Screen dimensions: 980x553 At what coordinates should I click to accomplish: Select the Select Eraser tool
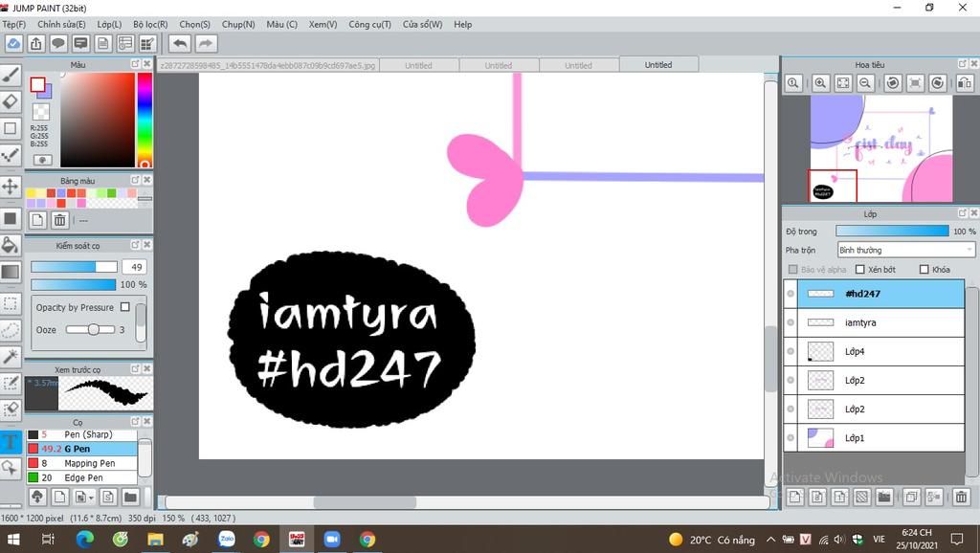click(11, 409)
